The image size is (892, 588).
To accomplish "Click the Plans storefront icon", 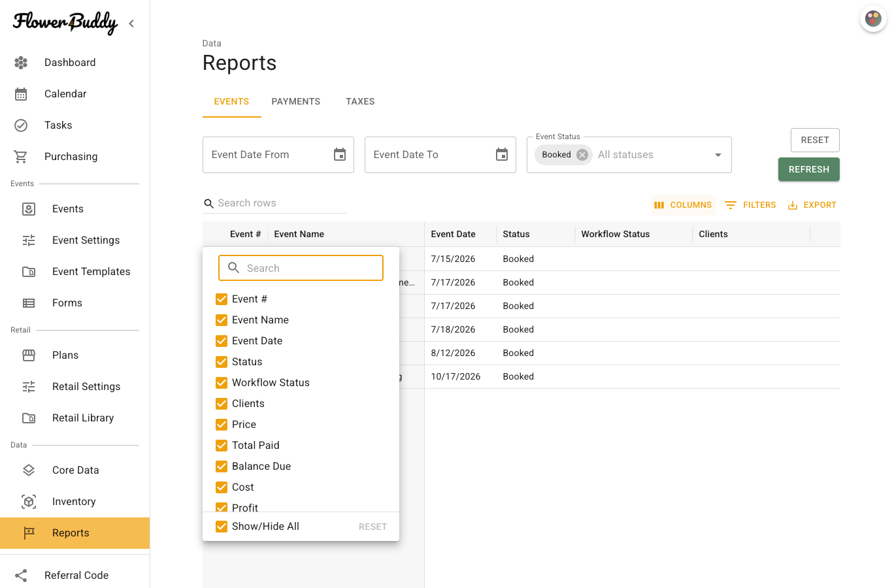I will (x=29, y=355).
